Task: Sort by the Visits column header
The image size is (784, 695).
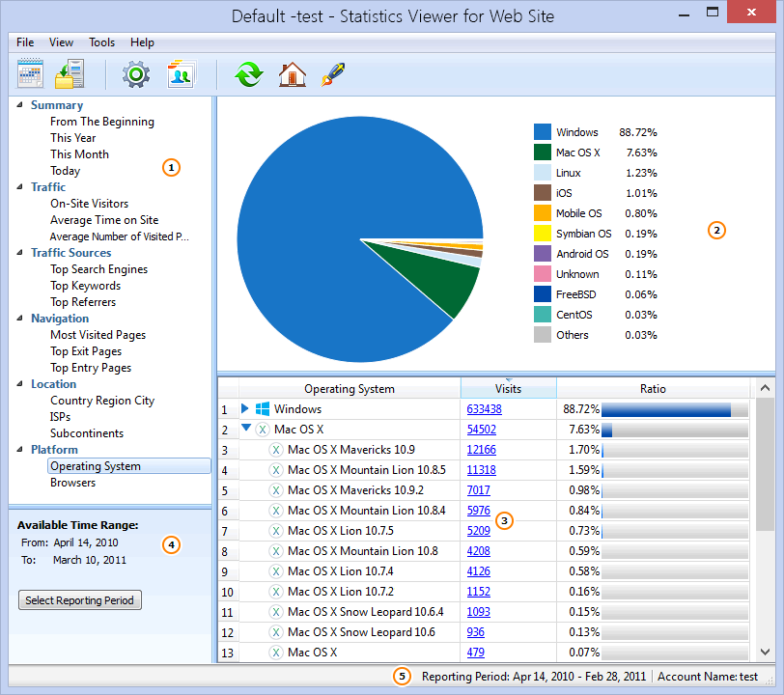Action: pyautogui.click(x=509, y=388)
